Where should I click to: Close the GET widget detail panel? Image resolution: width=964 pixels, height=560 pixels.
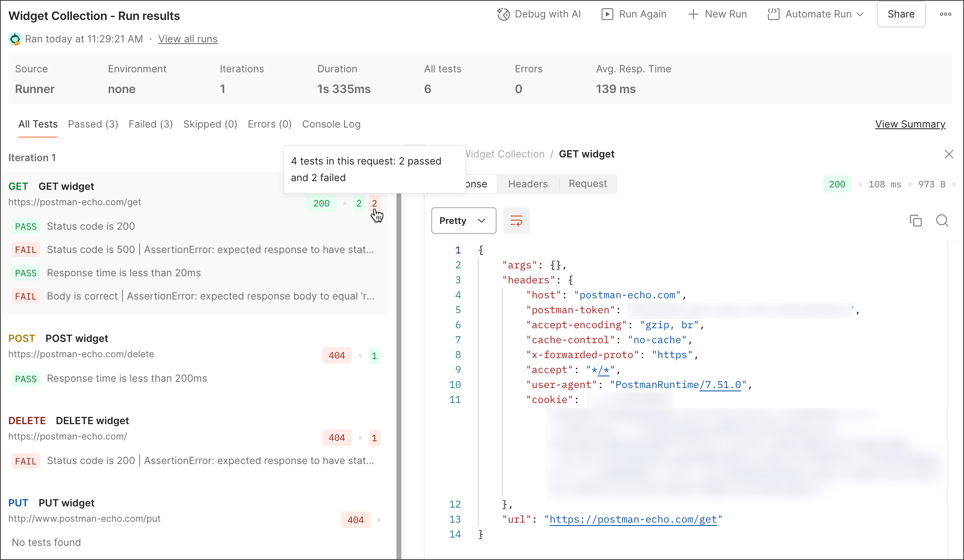coord(949,154)
